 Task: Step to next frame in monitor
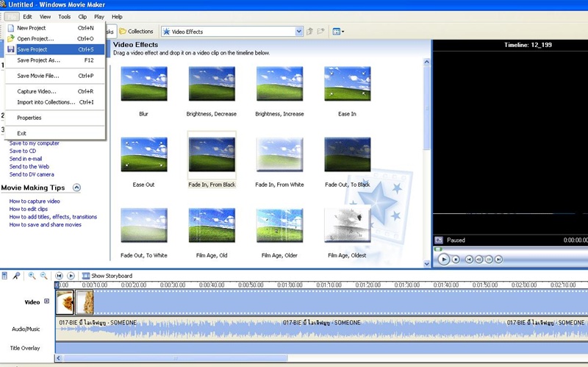coord(489,260)
